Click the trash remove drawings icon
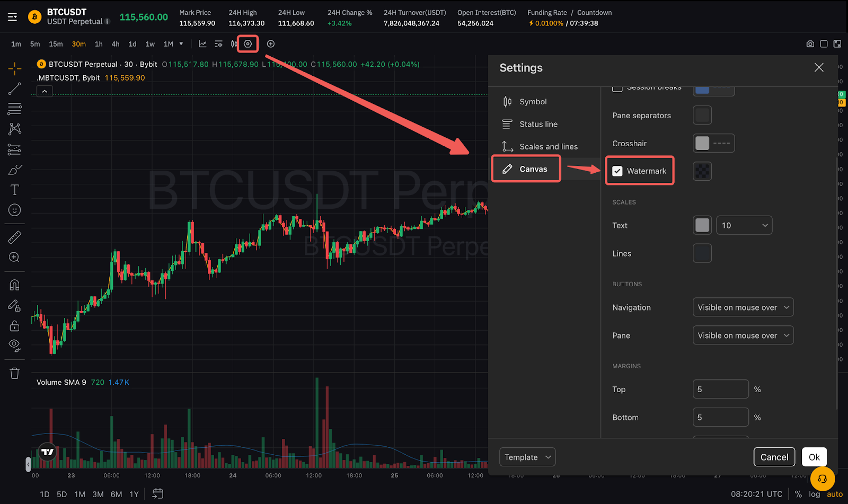Viewport: 848px width, 504px height. coord(15,374)
